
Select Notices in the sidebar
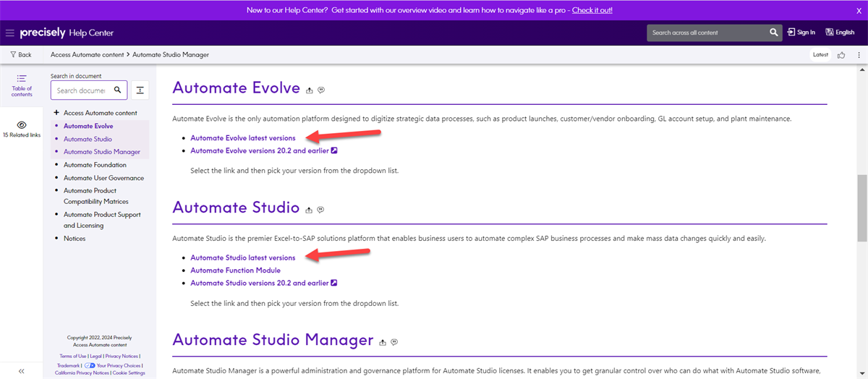point(75,239)
